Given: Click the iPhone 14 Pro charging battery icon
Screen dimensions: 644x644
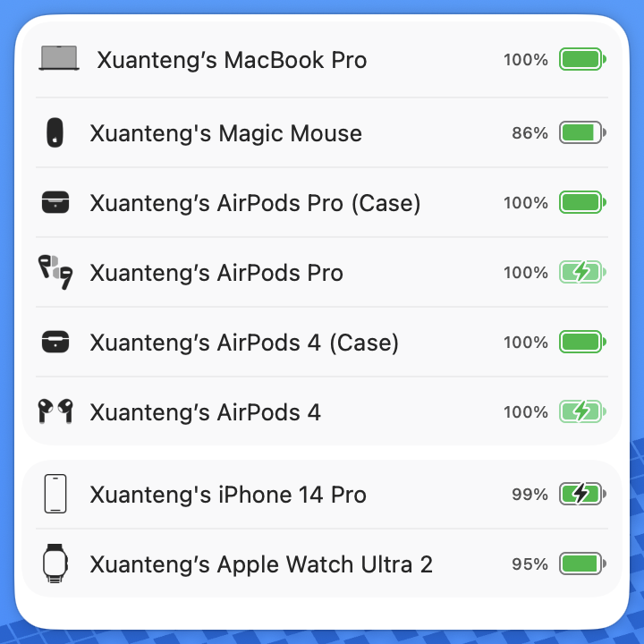Looking at the screenshot, I should tap(582, 494).
